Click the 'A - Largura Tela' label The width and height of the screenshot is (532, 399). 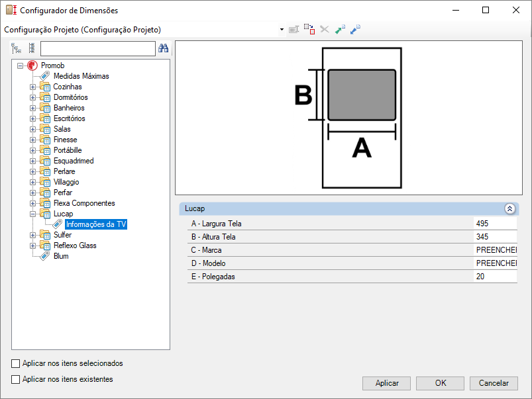(x=216, y=224)
